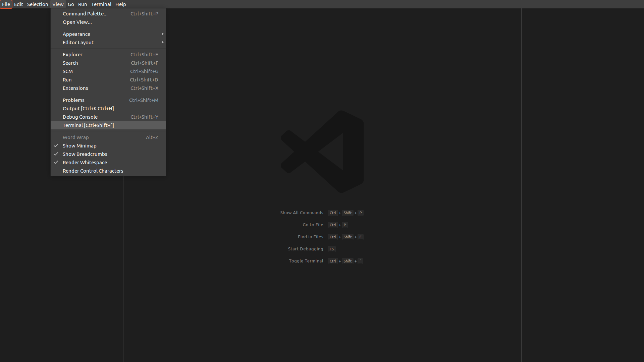Open the Output panel
The width and height of the screenshot is (644, 362).
tap(88, 108)
